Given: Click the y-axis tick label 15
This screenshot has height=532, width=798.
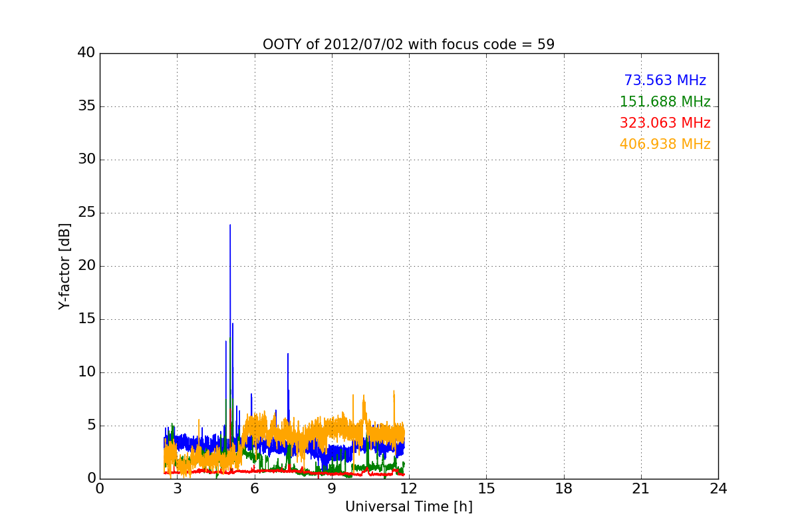Looking at the screenshot, I should 86,319.
